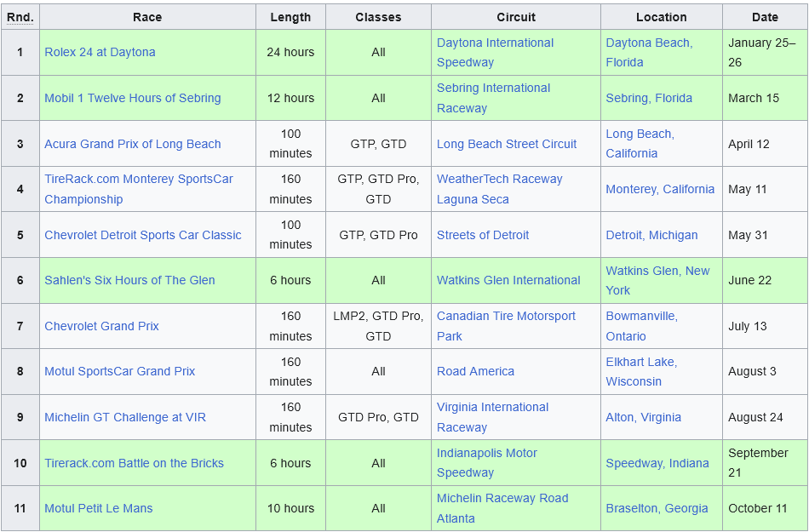Click the Circuit column header
This screenshot has width=809, height=532.
[516, 17]
